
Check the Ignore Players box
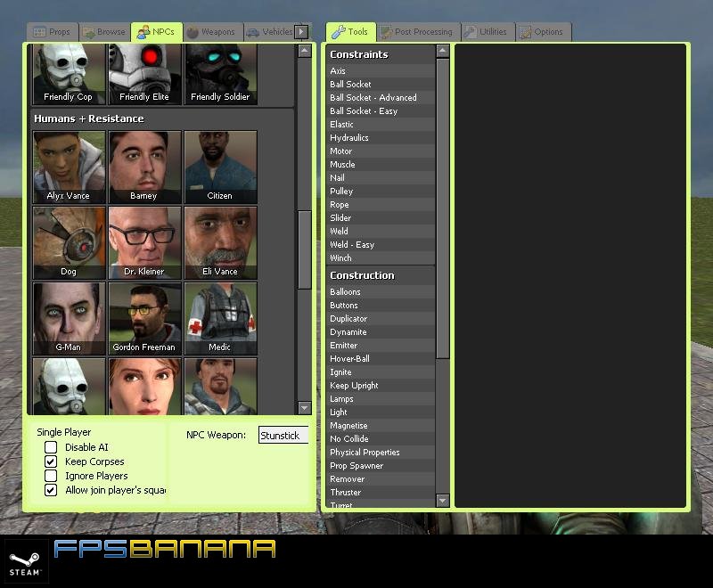tap(51, 475)
